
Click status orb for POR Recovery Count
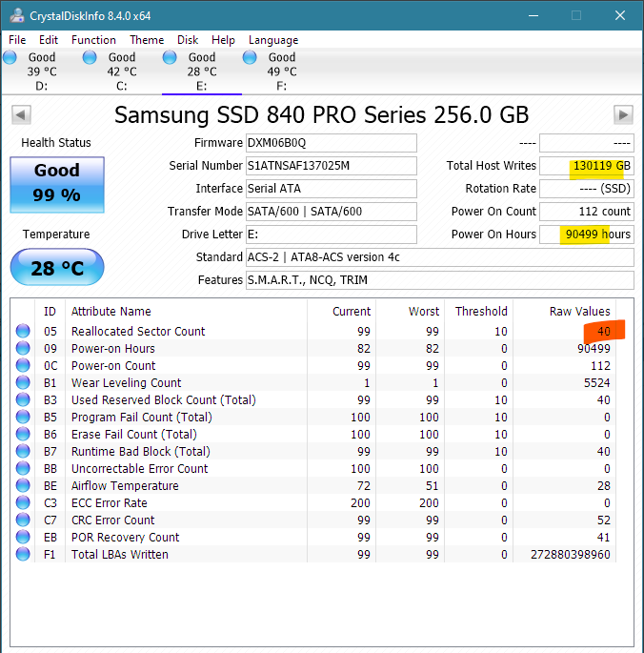(23, 537)
